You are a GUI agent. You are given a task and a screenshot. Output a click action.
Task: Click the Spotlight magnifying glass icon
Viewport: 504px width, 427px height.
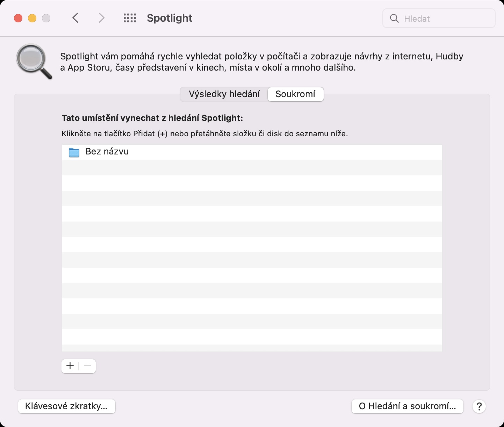[34, 61]
